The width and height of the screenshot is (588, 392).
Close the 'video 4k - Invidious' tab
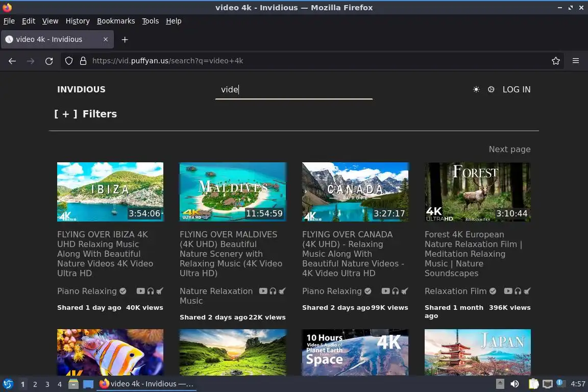[x=106, y=39]
